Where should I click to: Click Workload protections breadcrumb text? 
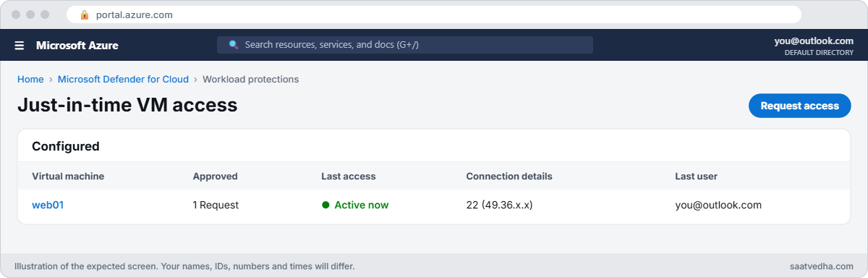pos(250,80)
